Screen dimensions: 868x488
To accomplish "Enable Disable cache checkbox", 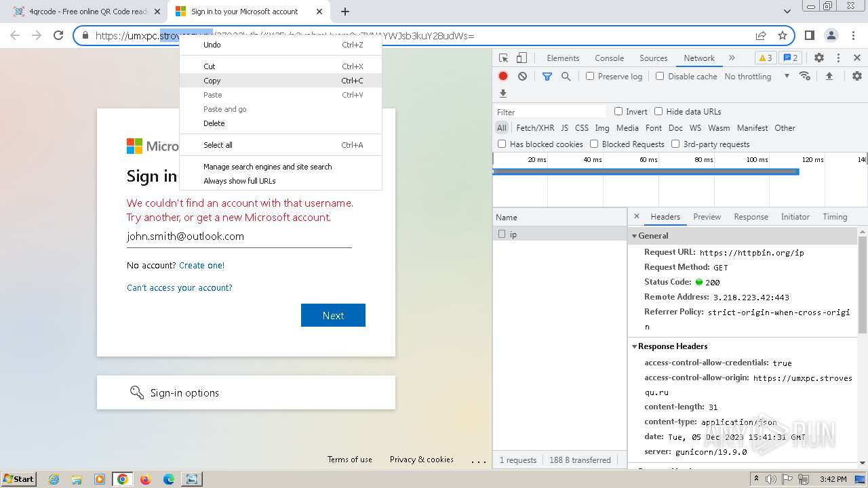I will click(660, 77).
